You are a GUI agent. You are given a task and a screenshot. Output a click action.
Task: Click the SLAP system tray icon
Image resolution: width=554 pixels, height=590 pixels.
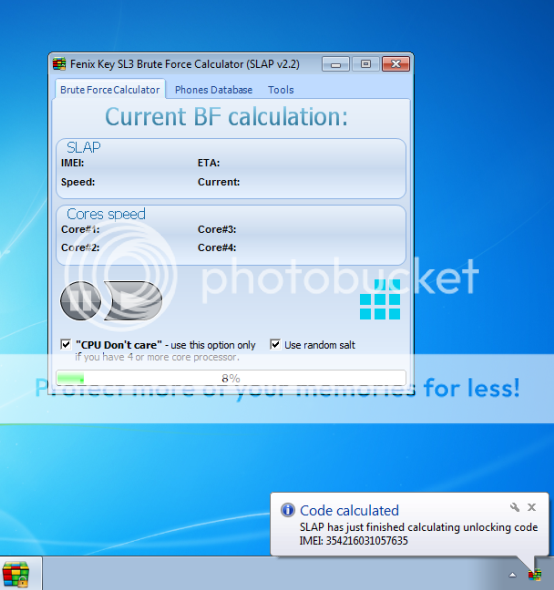(x=534, y=575)
